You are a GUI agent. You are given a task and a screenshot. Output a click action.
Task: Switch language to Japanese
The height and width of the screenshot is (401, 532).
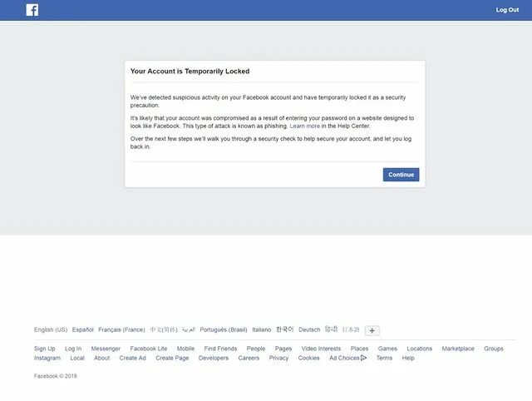pyautogui.click(x=351, y=329)
